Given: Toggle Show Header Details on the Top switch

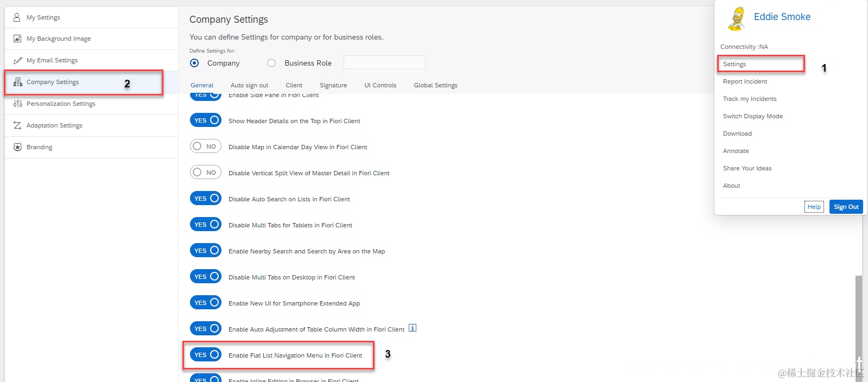Looking at the screenshot, I should click(x=206, y=120).
